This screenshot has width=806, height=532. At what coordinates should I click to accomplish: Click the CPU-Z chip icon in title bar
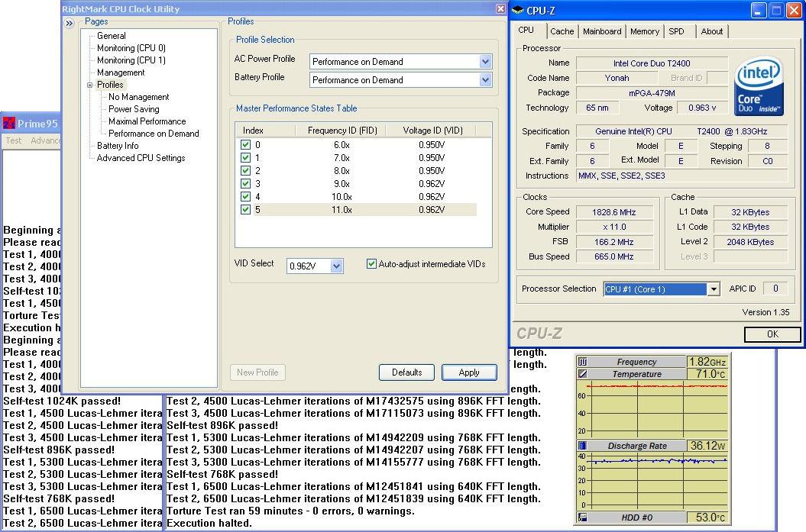518,10
